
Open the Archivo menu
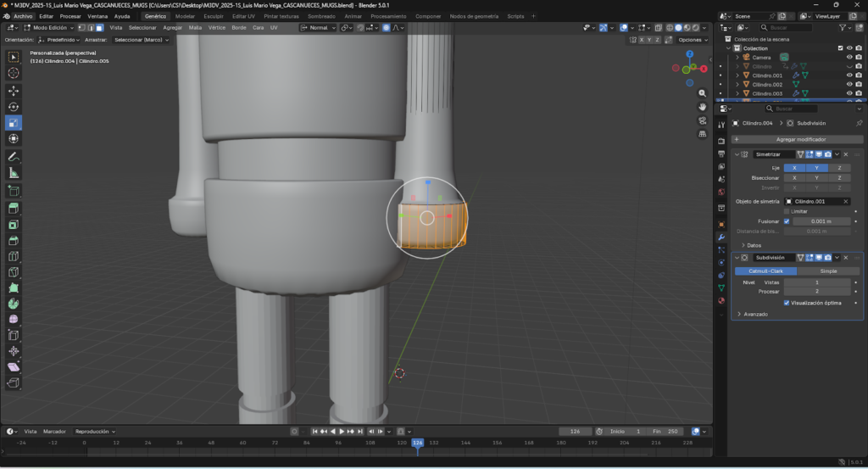pyautogui.click(x=23, y=16)
